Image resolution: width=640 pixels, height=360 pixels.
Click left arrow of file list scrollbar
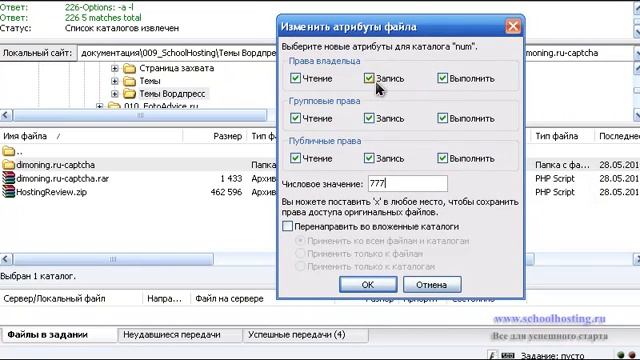pyautogui.click(x=6, y=259)
